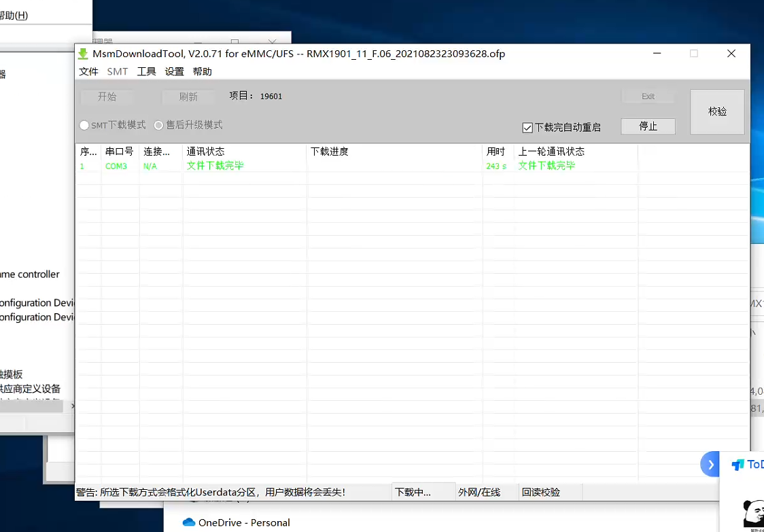The height and width of the screenshot is (532, 764).
Task: Minimize the MsmDownloadTool window
Action: tap(657, 54)
